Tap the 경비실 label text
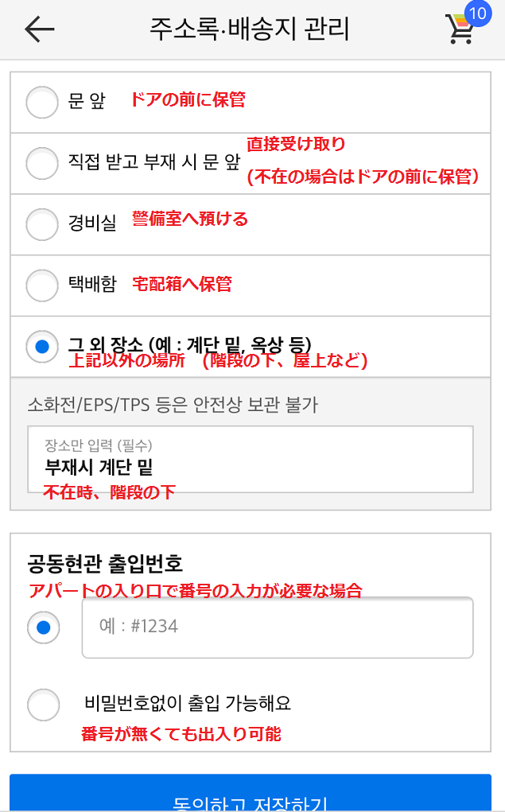The width and height of the screenshot is (505, 812). (92, 224)
